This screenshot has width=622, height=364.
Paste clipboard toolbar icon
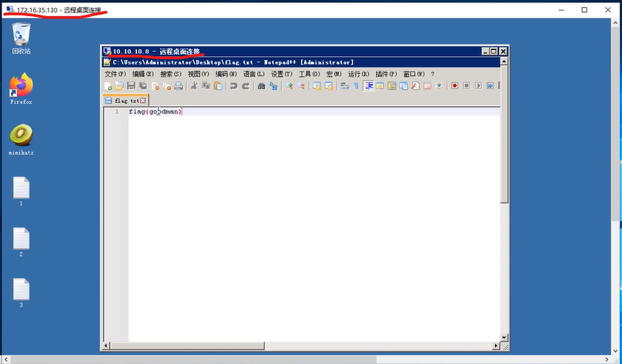pos(218,85)
